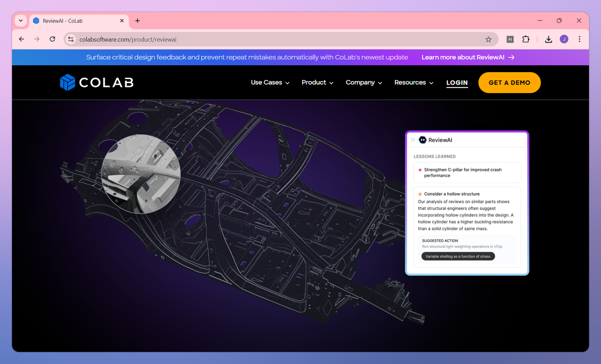Click Learn more about ReviewAI link

468,57
